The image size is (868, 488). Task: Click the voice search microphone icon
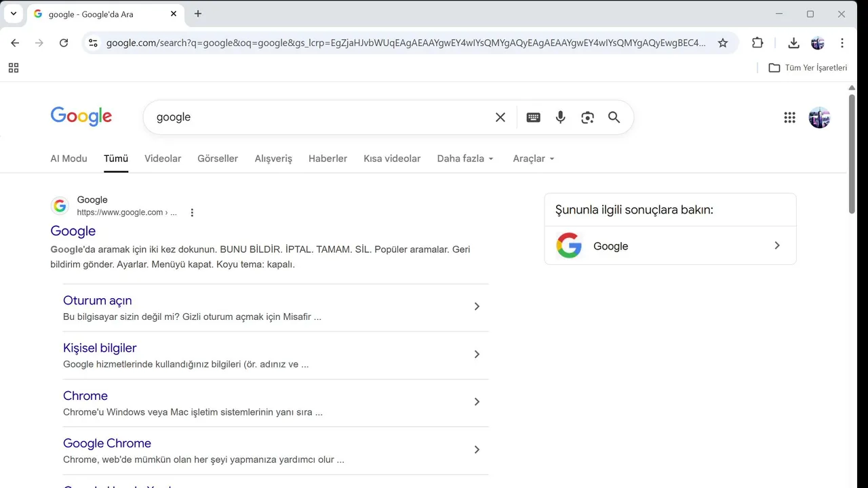pyautogui.click(x=560, y=117)
